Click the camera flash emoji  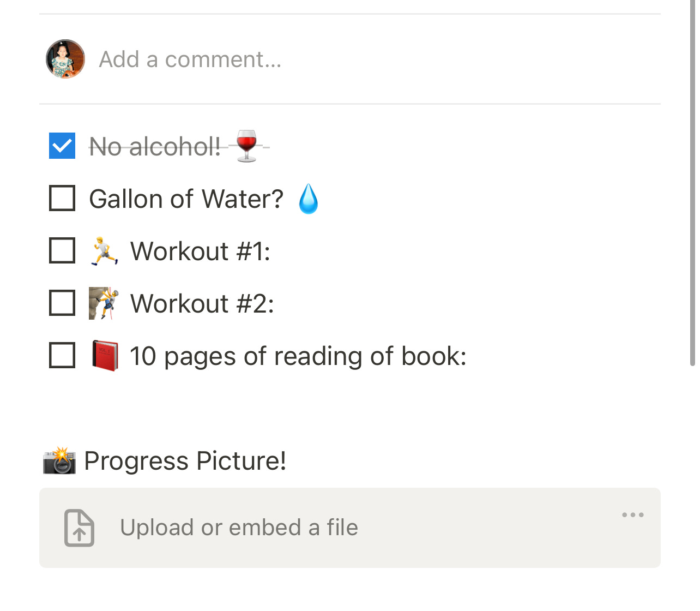(59, 461)
